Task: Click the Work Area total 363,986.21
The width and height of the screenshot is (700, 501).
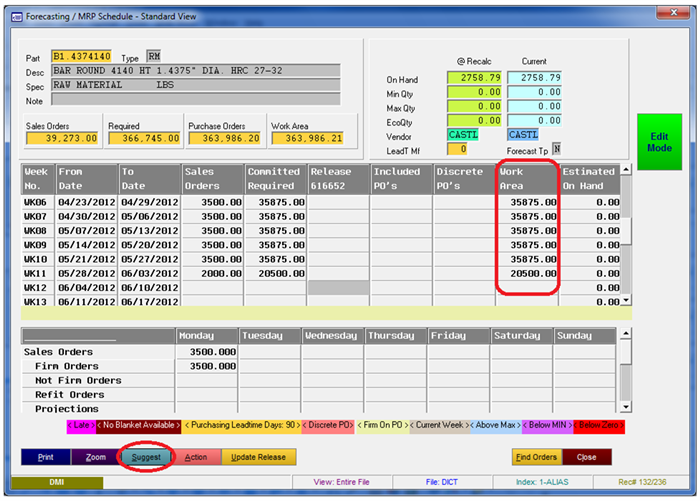Action: (x=308, y=138)
